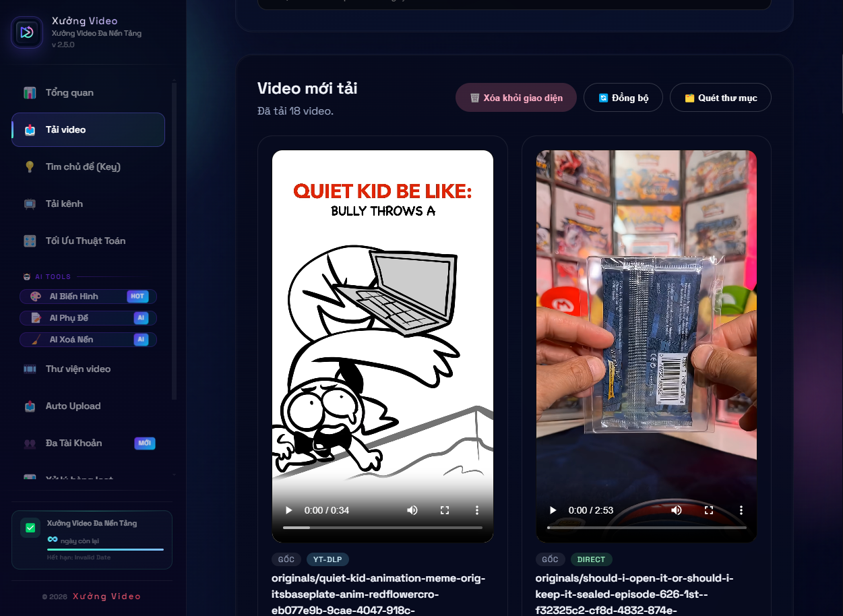This screenshot has height=616, width=843.
Task: Open Thư viện video page
Action: 88,369
